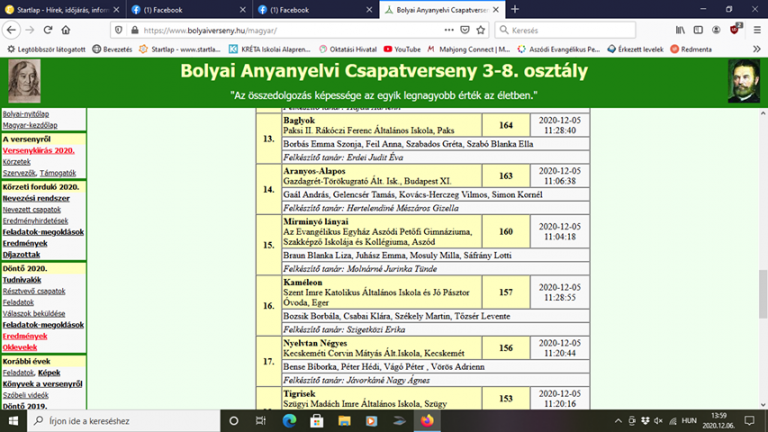Launch Microsoft Edge from taskbar
The image size is (768, 432).
pyautogui.click(x=289, y=421)
